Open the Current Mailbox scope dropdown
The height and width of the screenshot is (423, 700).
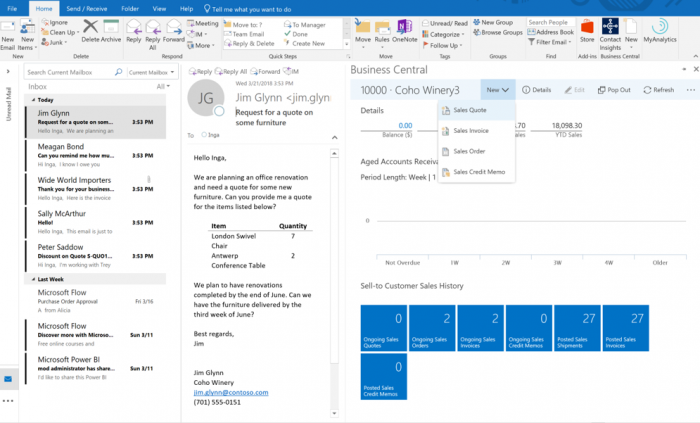tap(152, 72)
